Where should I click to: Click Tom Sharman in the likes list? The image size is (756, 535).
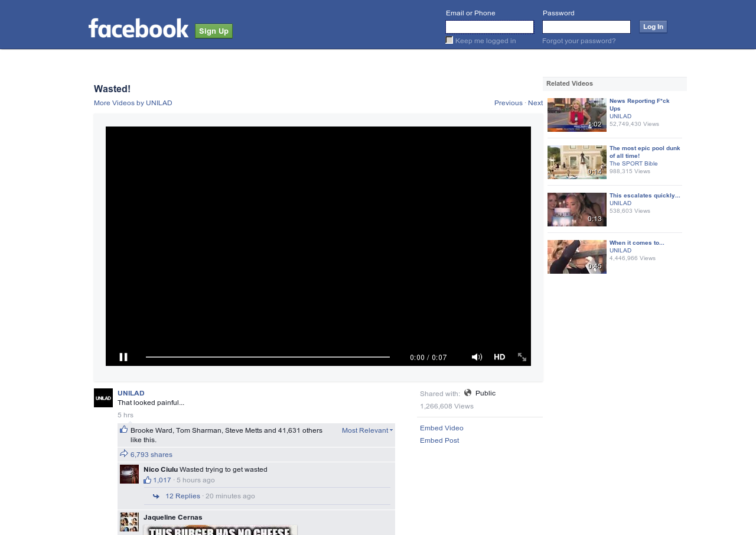point(198,430)
